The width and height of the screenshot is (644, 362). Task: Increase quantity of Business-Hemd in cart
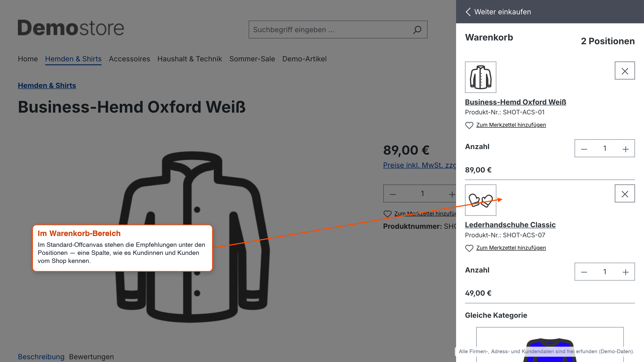[626, 149]
